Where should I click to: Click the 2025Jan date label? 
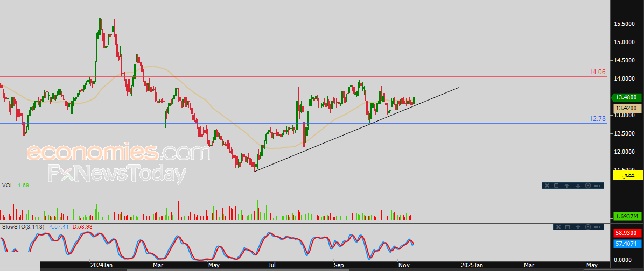(x=471, y=266)
